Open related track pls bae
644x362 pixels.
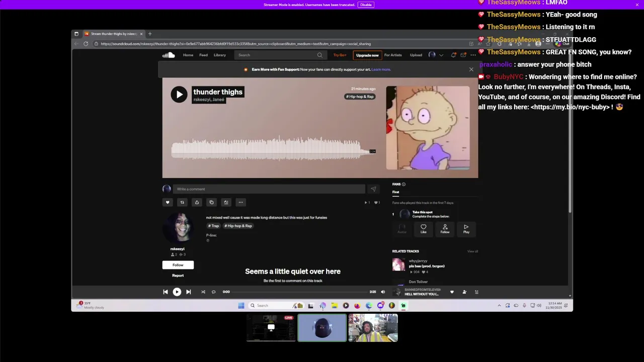coord(427,266)
